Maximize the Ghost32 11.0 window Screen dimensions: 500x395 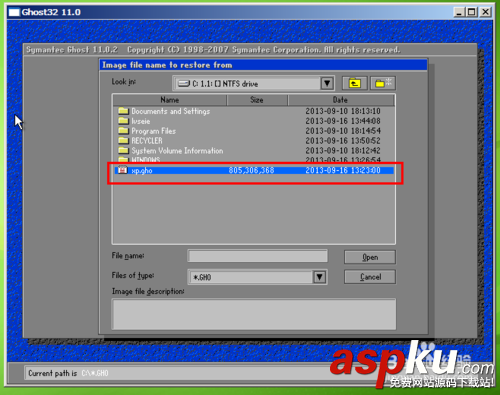[471, 12]
